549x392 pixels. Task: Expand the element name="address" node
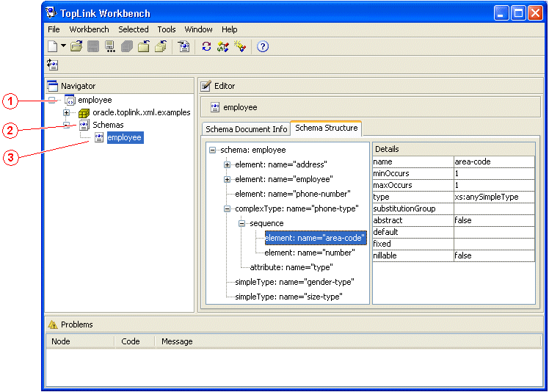(228, 164)
